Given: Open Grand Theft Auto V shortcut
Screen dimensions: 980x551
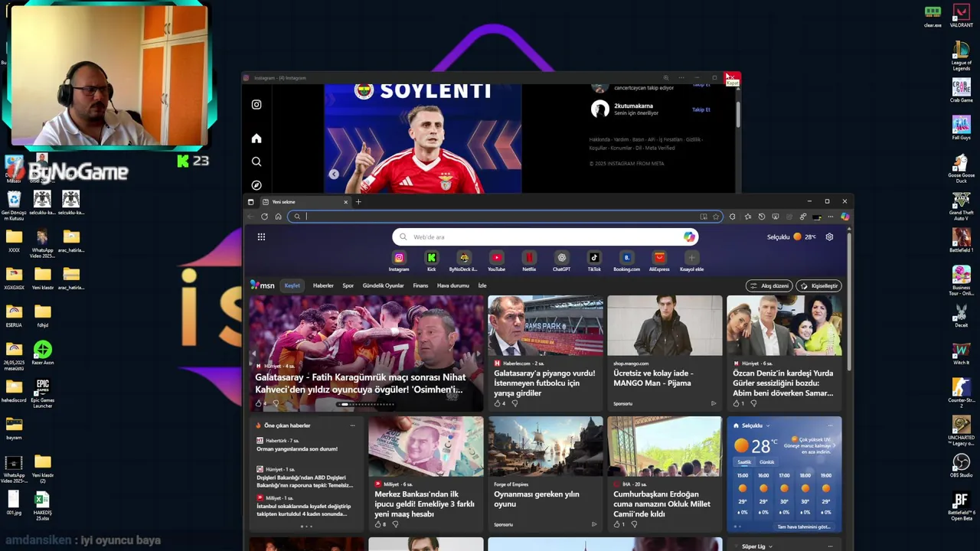Looking at the screenshot, I should 961,206.
